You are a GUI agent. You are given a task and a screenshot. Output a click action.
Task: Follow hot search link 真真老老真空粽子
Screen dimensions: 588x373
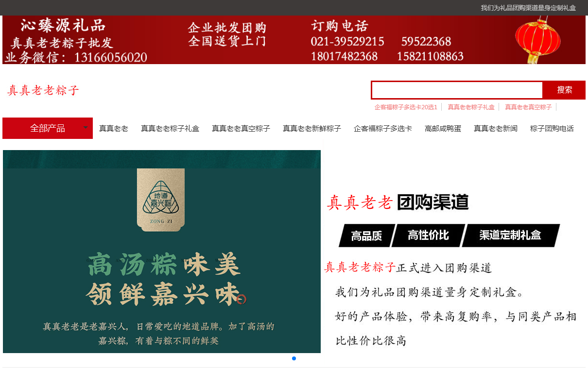(x=528, y=107)
